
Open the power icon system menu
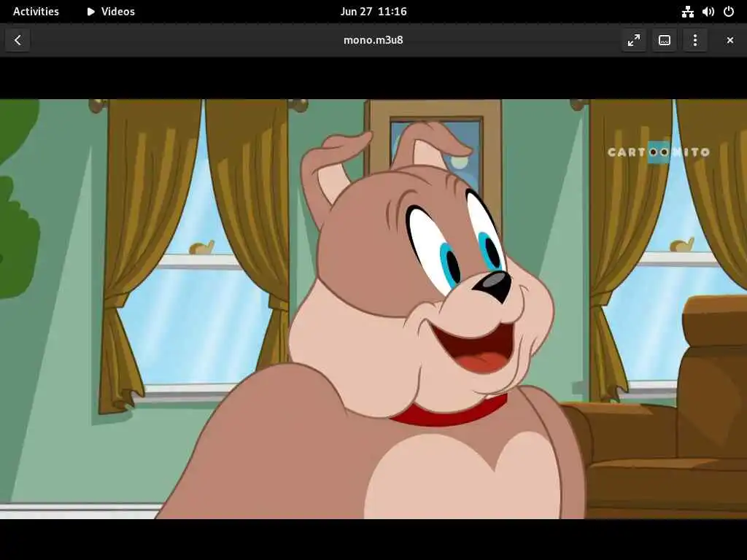point(729,12)
